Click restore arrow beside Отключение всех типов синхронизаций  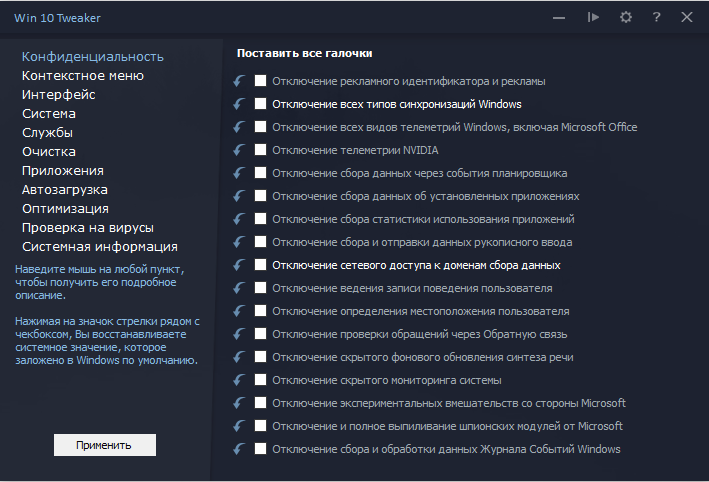[x=239, y=104]
